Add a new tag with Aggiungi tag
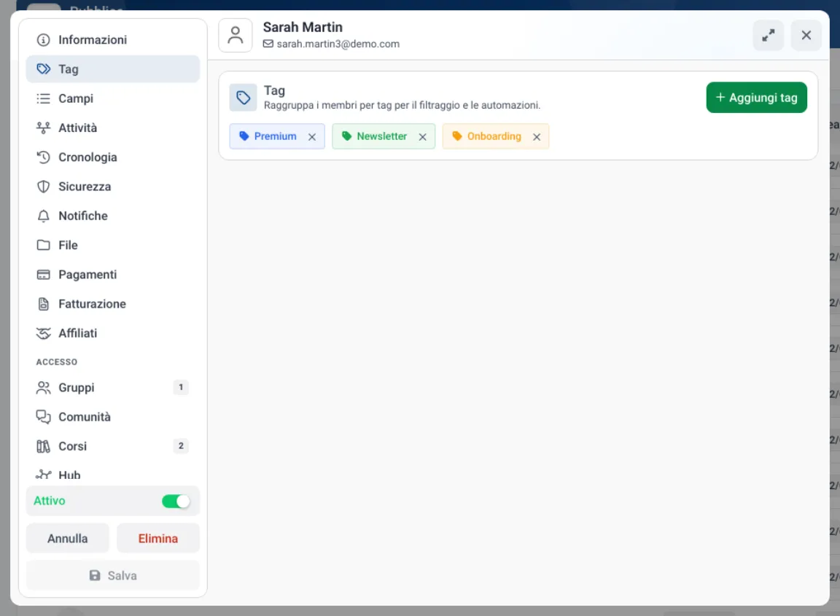Image resolution: width=840 pixels, height=616 pixels. pos(756,98)
